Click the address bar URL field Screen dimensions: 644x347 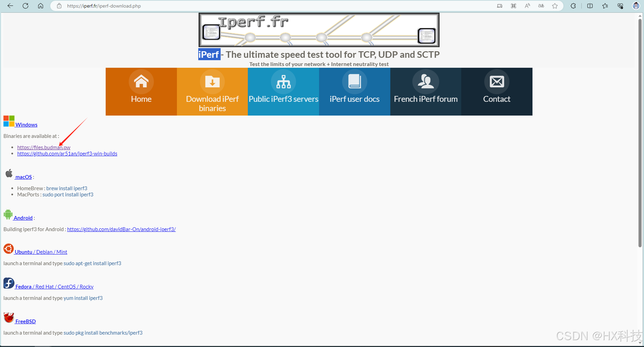click(104, 6)
